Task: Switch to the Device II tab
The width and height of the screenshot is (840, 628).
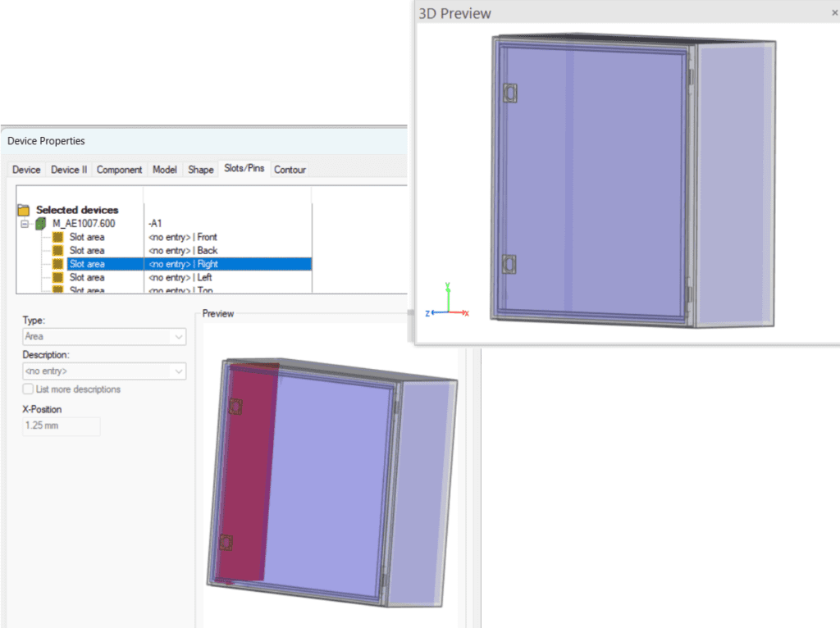Action: tap(68, 169)
